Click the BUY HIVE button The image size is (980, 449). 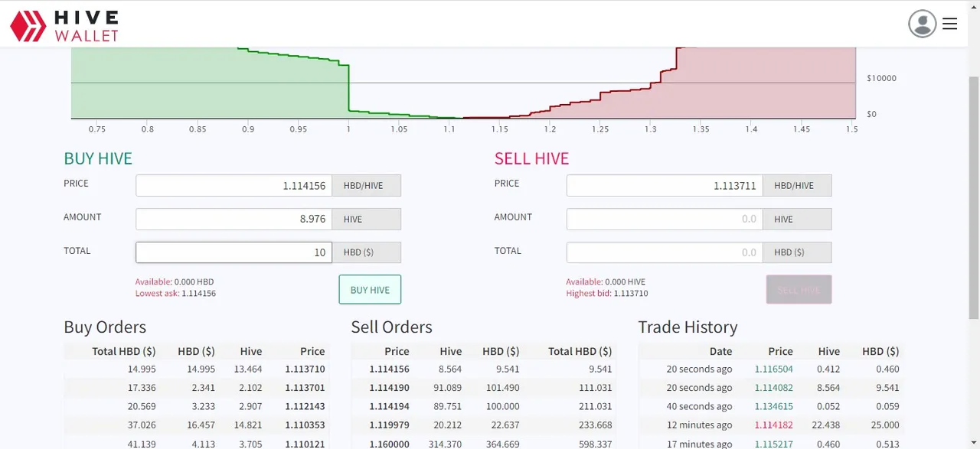tap(370, 290)
